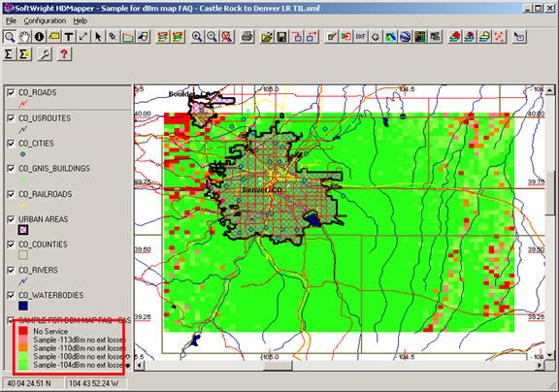Click the green check mark icon
This screenshot has height=392, width=559.
point(331,37)
